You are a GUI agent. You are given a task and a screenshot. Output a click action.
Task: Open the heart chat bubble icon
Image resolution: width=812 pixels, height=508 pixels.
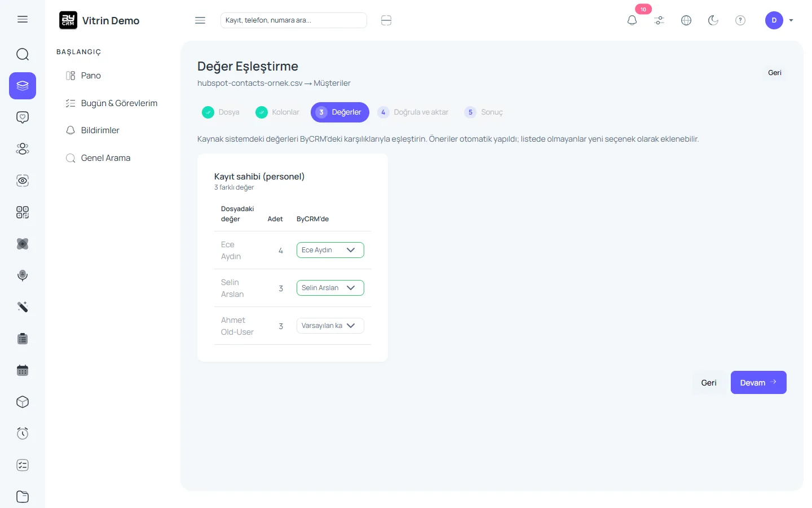click(23, 117)
